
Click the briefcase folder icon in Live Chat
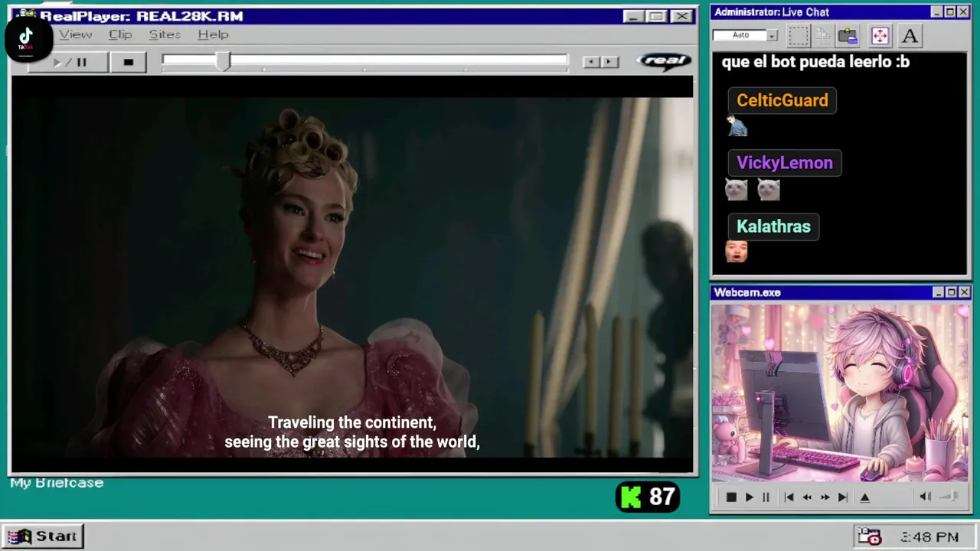(848, 35)
